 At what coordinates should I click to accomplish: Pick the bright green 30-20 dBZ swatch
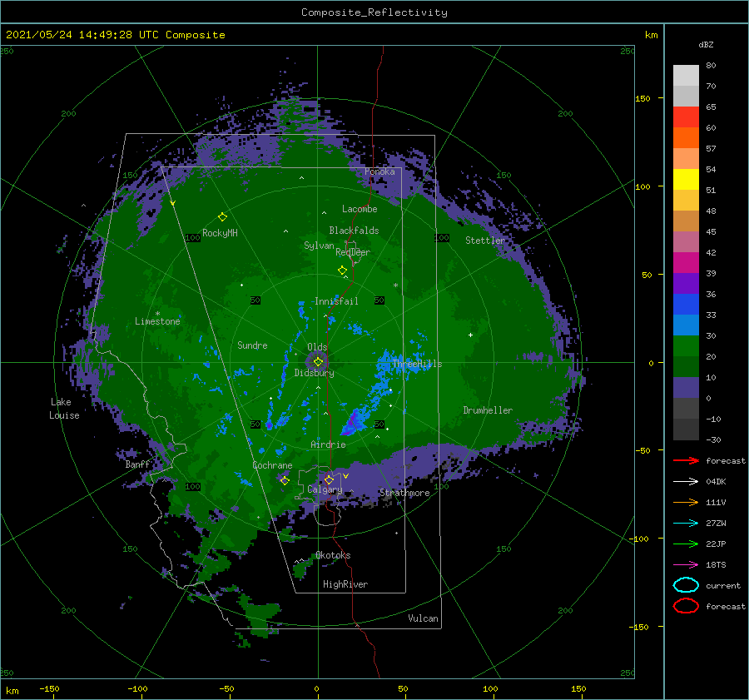click(686, 346)
